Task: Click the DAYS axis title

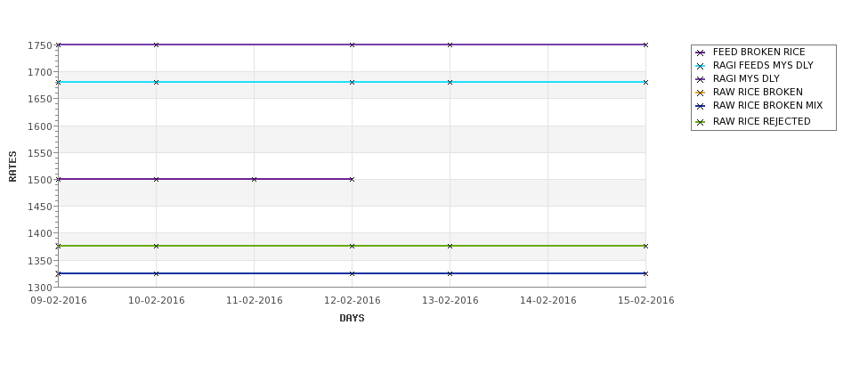Action: (x=352, y=318)
